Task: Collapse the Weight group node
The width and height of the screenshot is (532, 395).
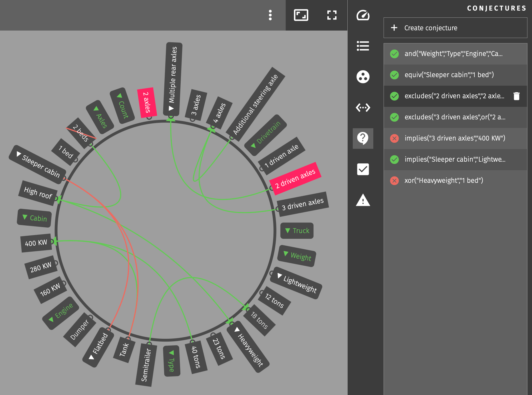Action: tap(297, 256)
